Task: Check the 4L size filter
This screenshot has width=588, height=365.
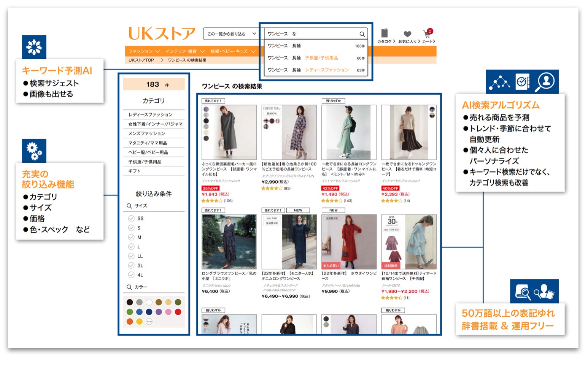Action: (x=131, y=275)
